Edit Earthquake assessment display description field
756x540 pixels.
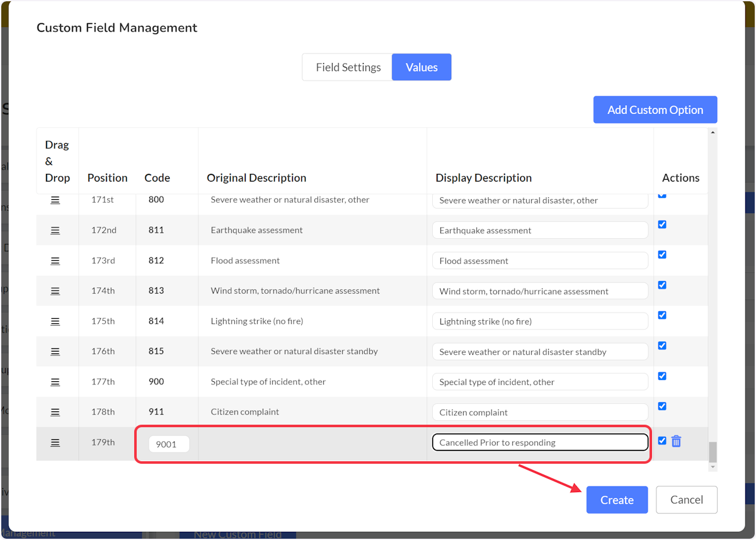(x=540, y=230)
